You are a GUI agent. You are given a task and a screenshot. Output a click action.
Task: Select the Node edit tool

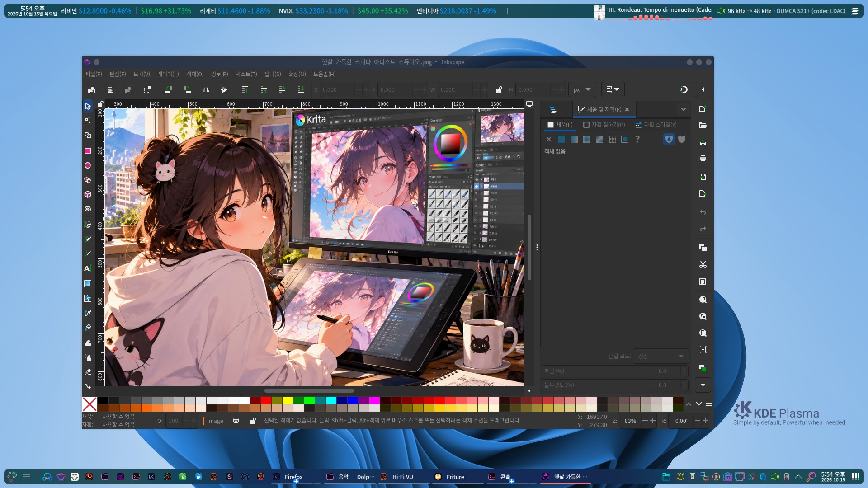point(88,121)
